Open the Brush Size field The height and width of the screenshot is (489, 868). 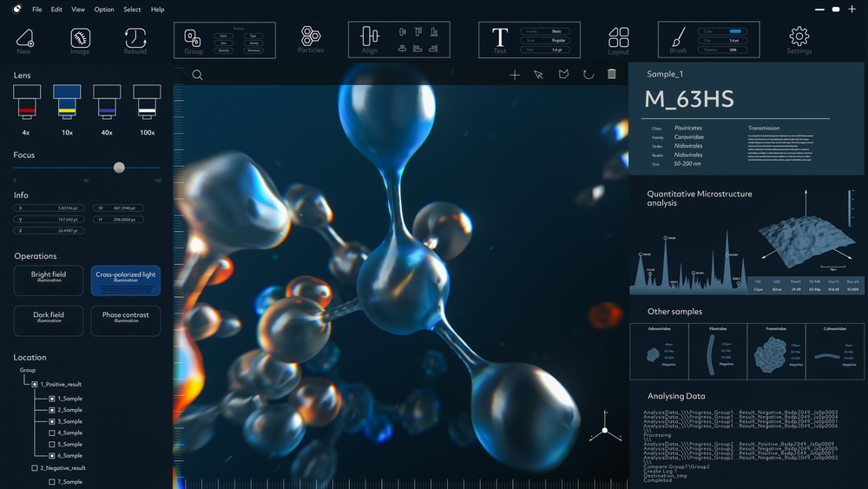[x=722, y=41]
